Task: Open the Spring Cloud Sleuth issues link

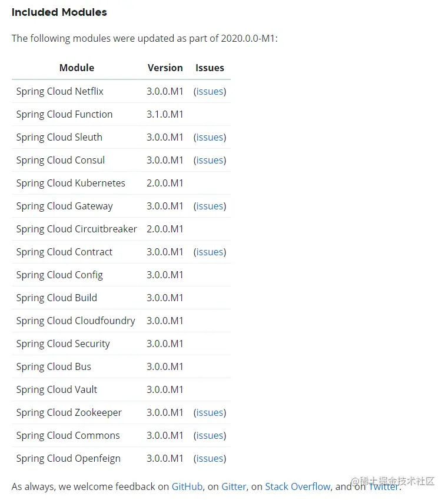Action: (x=210, y=137)
